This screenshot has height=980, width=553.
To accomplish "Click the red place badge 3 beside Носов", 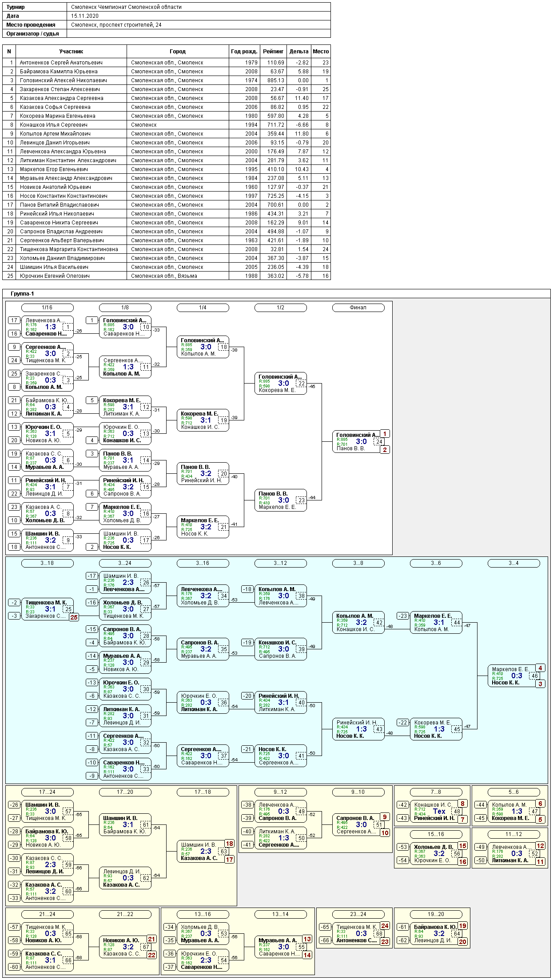I will tap(540, 684).
